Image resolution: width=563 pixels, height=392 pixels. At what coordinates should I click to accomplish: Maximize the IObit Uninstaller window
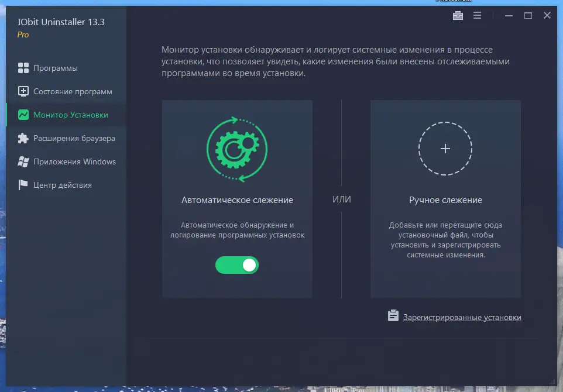click(x=528, y=15)
